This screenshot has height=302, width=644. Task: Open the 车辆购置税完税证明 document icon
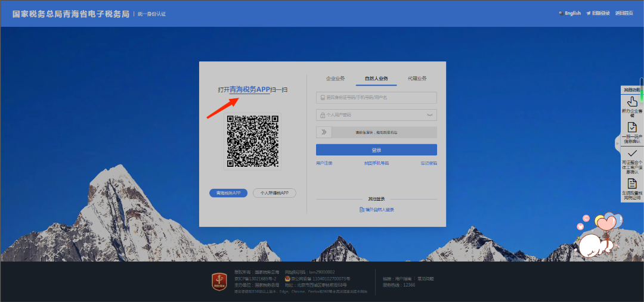(x=632, y=183)
